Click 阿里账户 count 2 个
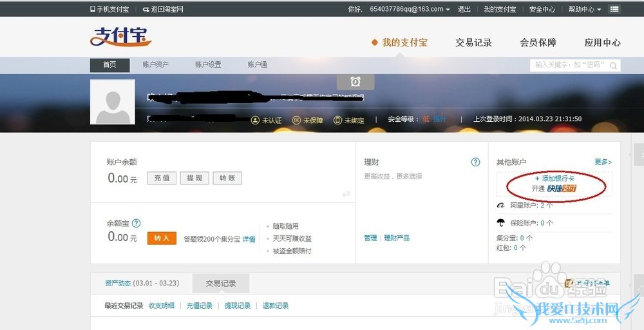Viewport: 644px width, 330px height. click(x=547, y=206)
